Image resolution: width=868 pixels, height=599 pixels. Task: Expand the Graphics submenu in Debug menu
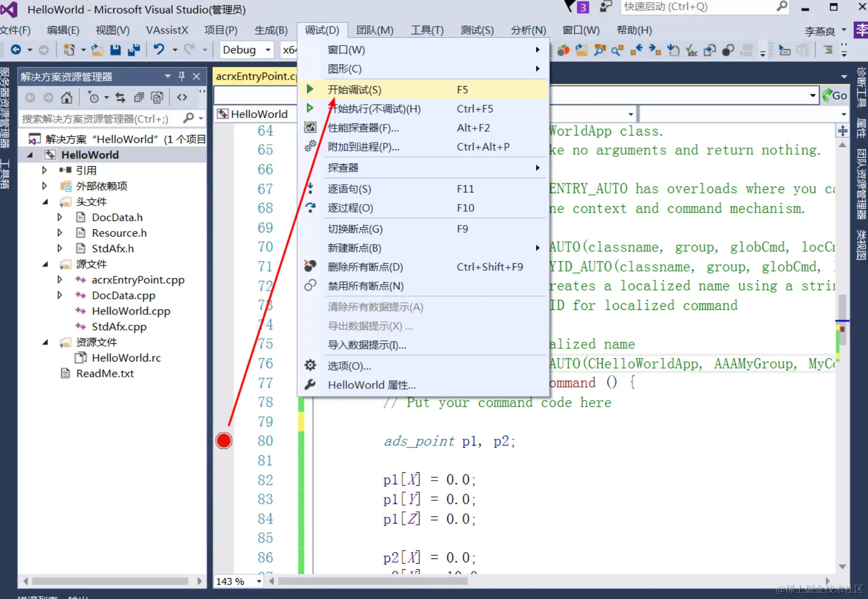(423, 69)
